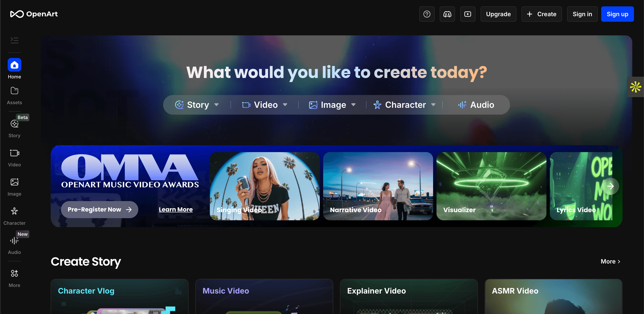Open the help question mark icon
Viewport: 644px width, 314px height.
point(427,14)
